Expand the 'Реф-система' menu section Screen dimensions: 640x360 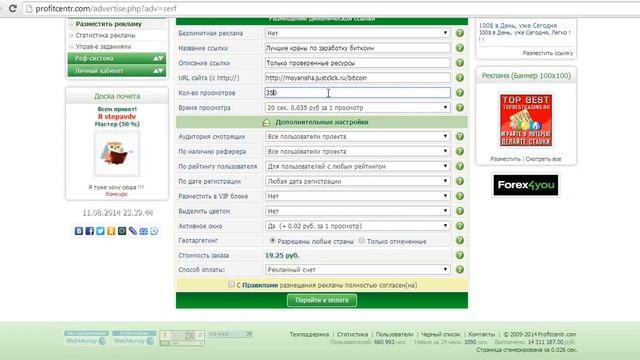pyautogui.click(x=117, y=58)
